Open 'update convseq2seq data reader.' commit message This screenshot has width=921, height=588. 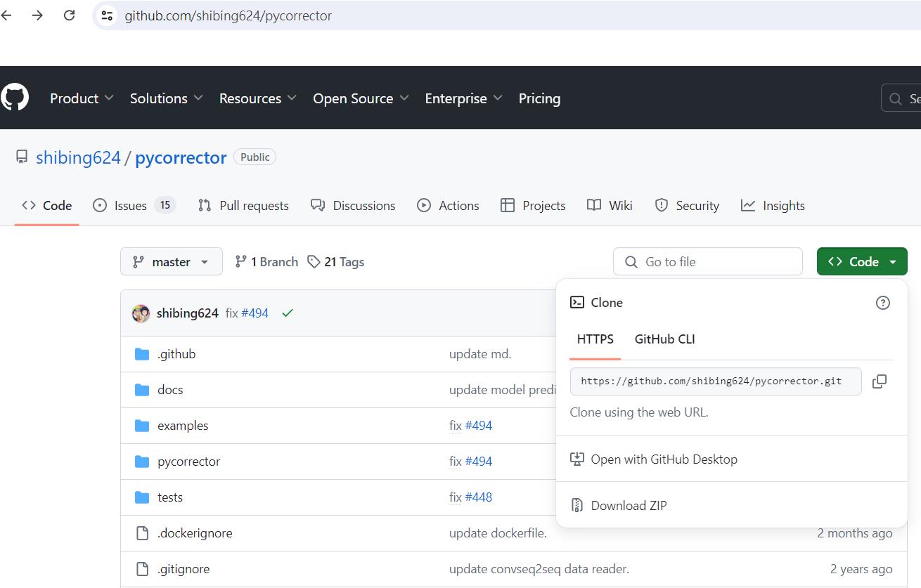pyautogui.click(x=539, y=569)
